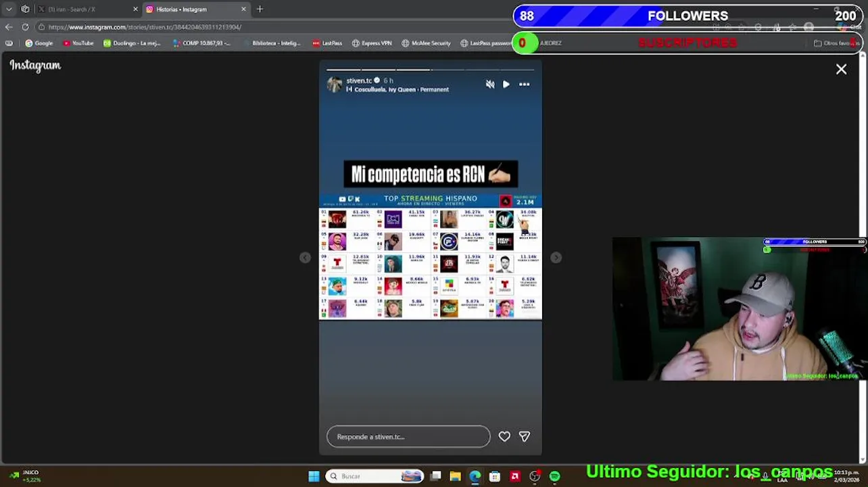The width and height of the screenshot is (868, 487).
Task: Open the Duolingo bookmark
Action: coord(132,43)
